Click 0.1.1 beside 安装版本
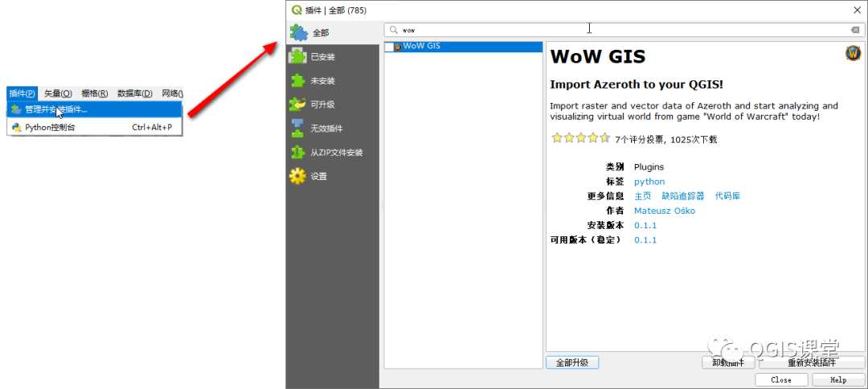868x389 pixels. click(x=645, y=225)
